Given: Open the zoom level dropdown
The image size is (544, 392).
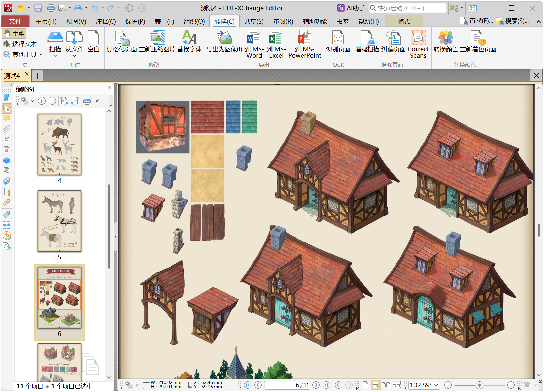Looking at the screenshot, I should pos(436,385).
